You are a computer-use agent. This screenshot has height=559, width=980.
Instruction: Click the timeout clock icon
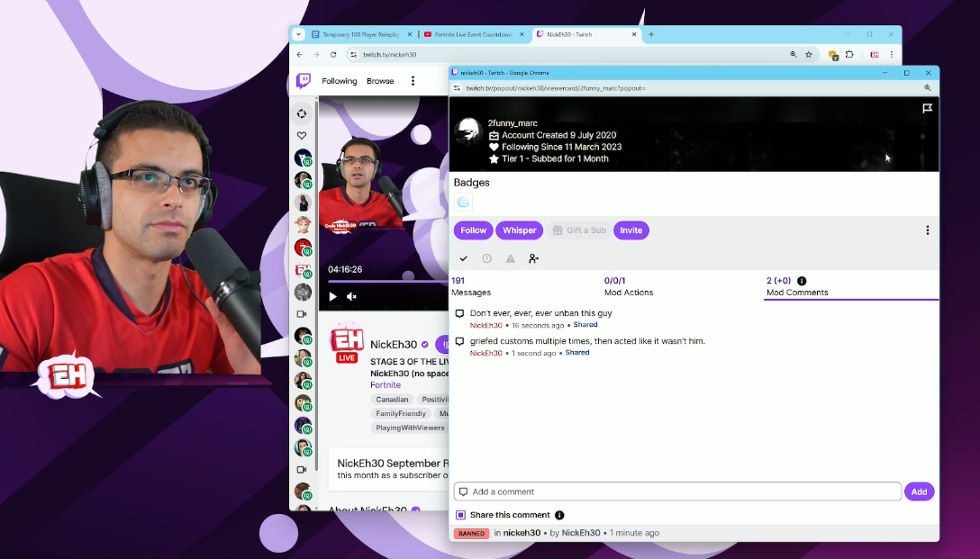click(487, 258)
